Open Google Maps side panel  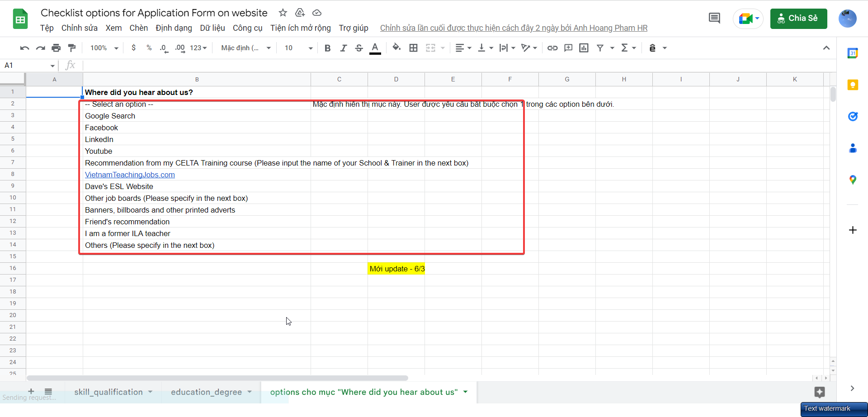pos(853,180)
